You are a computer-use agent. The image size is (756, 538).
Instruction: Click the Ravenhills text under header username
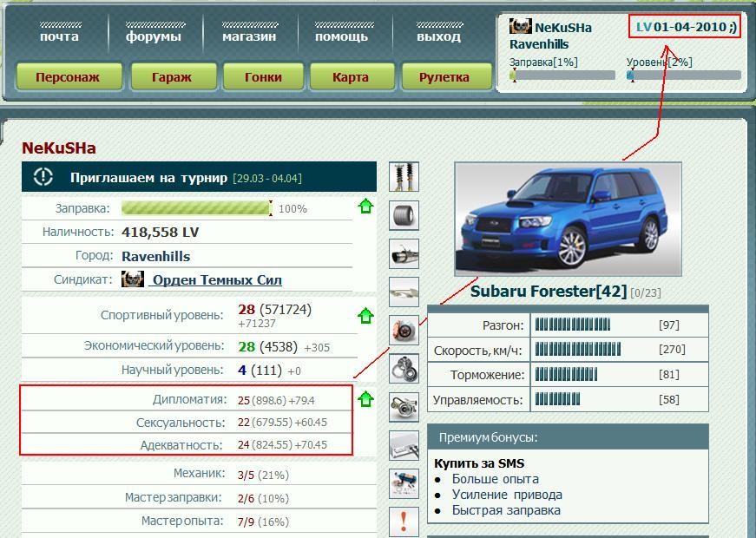539,44
